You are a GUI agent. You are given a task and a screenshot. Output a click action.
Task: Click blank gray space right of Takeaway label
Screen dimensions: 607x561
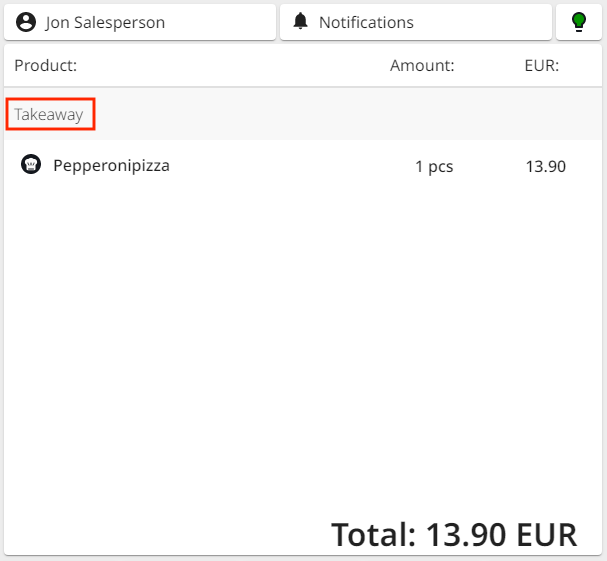350,114
